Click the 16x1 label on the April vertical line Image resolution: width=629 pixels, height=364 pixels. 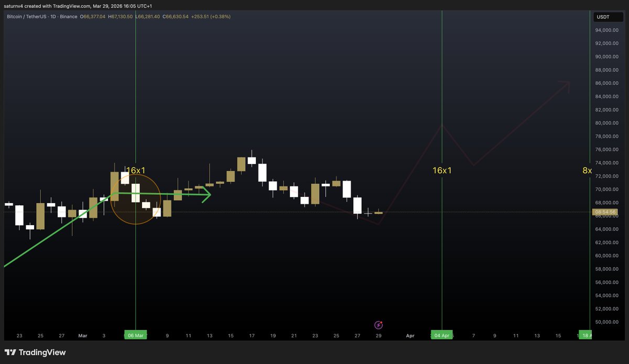tap(442, 170)
